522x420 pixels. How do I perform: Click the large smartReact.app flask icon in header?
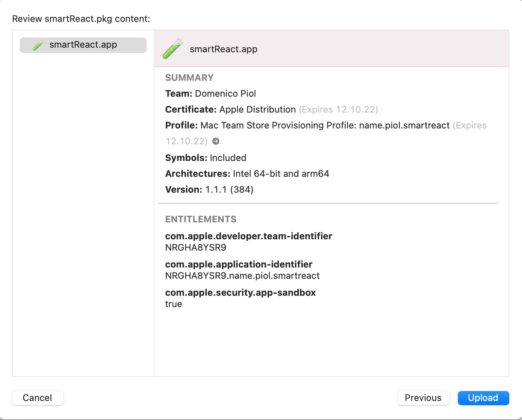pyautogui.click(x=172, y=49)
